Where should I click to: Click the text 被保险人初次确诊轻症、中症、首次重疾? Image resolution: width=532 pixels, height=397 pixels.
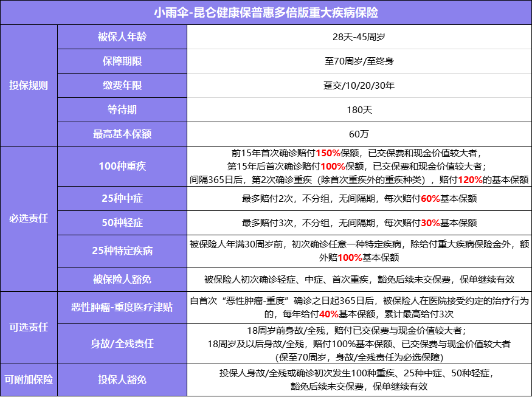click(x=286, y=280)
